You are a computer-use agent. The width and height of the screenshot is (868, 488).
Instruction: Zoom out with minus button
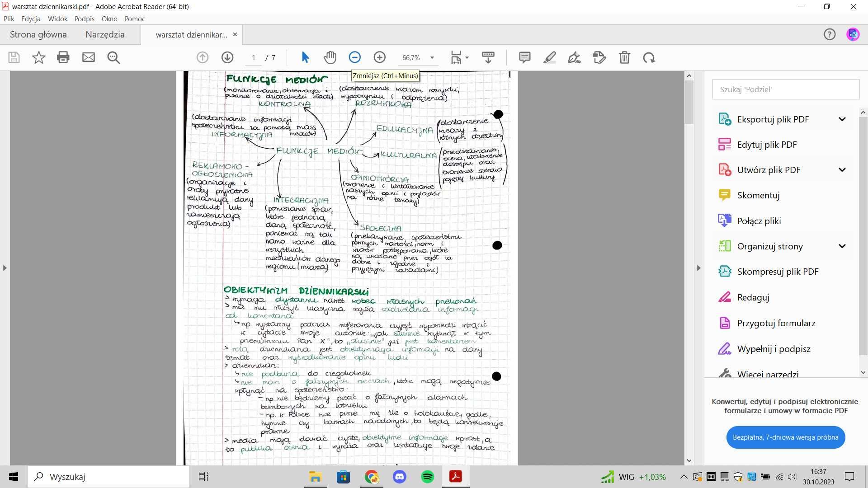(x=355, y=57)
